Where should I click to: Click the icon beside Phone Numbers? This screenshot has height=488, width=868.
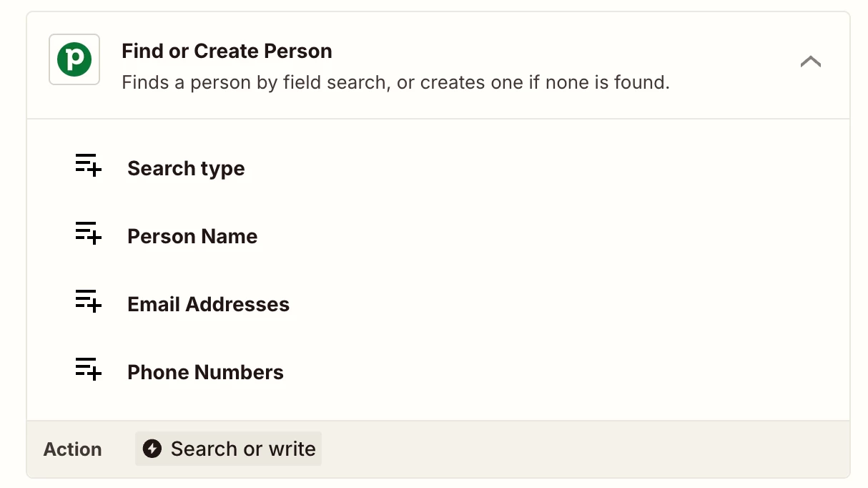(x=89, y=369)
